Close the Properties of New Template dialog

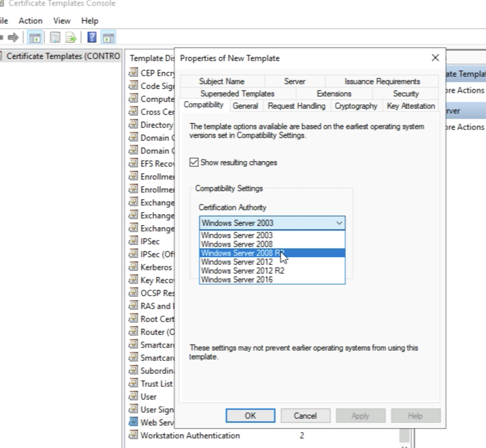pos(435,58)
